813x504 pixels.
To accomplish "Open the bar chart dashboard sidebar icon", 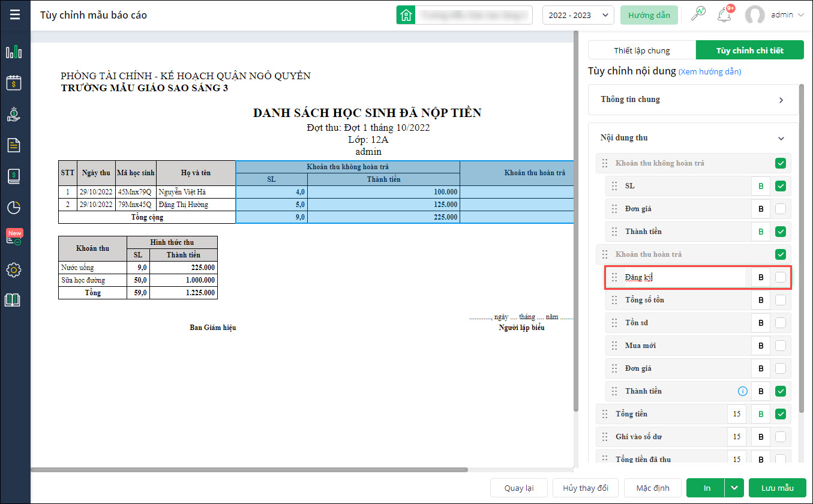I will point(13,52).
